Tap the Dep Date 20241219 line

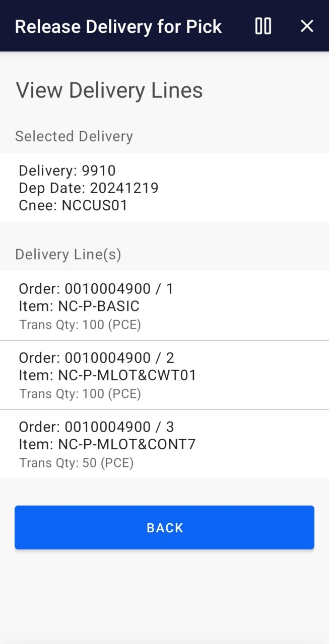pyautogui.click(x=89, y=188)
